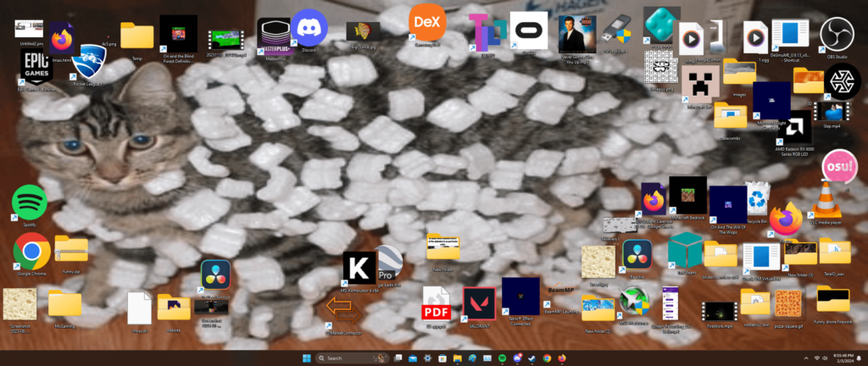Select the Minecraft creeper face shortcut
Image resolution: width=868 pixels, height=366 pixels.
[700, 84]
